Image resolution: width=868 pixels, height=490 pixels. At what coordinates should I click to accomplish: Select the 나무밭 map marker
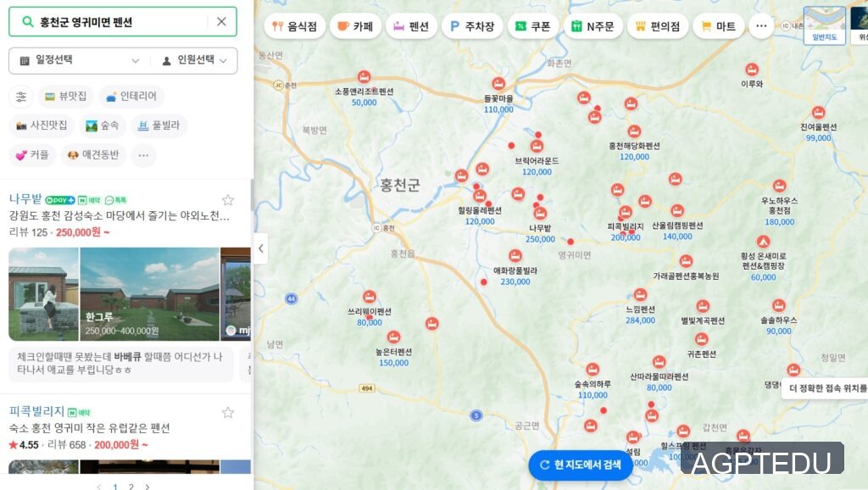(540, 214)
